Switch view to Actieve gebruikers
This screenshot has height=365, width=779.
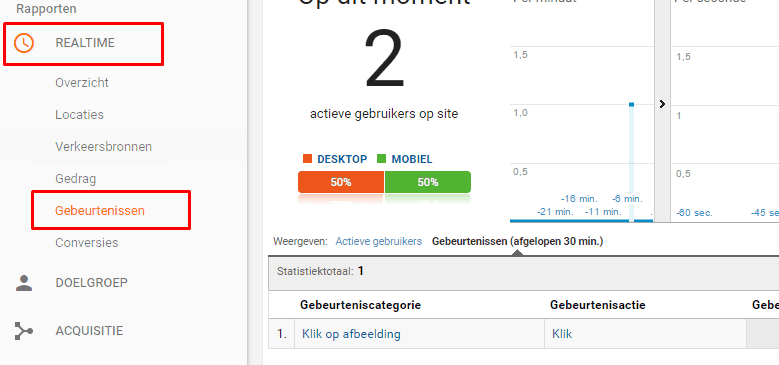[379, 241]
